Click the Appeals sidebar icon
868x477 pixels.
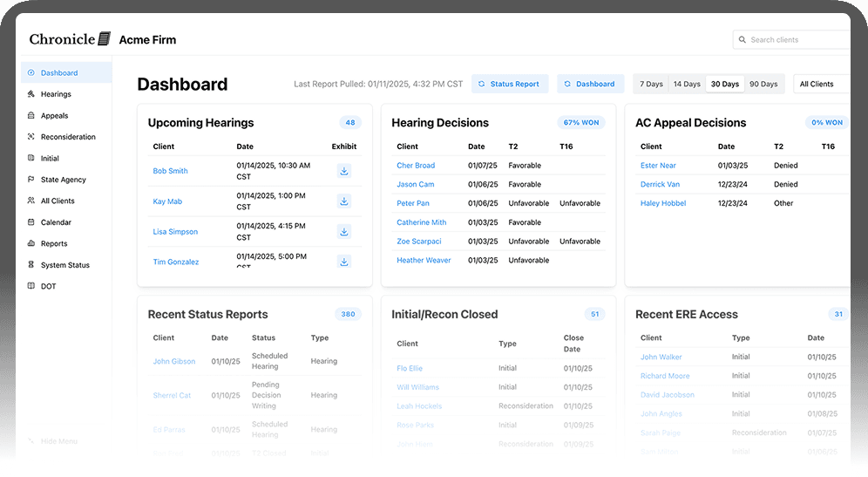(31, 115)
